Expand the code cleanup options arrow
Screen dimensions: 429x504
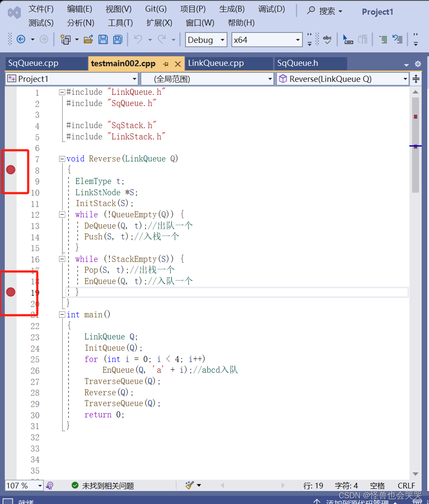coord(199,485)
